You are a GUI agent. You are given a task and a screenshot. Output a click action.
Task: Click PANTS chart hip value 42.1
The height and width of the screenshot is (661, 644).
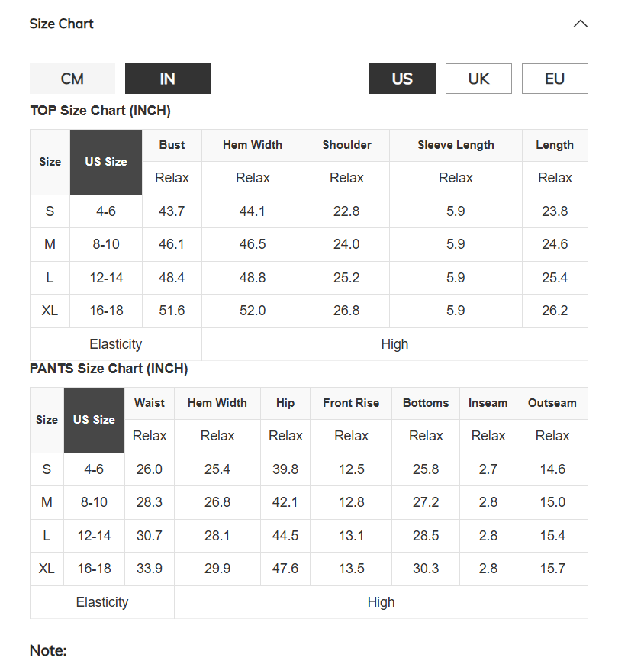(285, 502)
